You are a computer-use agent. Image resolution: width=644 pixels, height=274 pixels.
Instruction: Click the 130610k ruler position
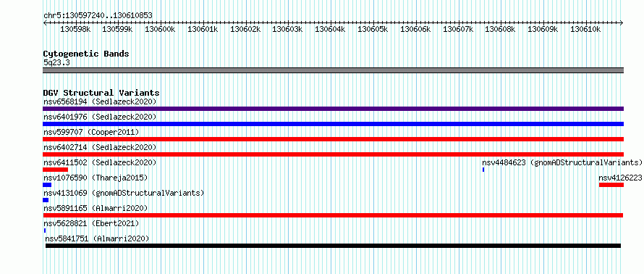coord(585,29)
